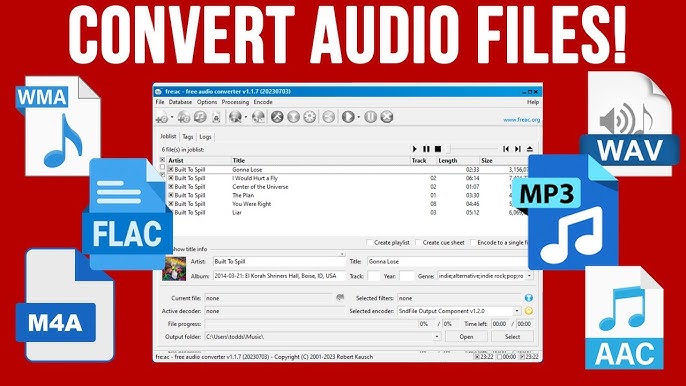Viewport: 686px width, 386px height.
Task: Skip to next track in player
Action: (518, 149)
